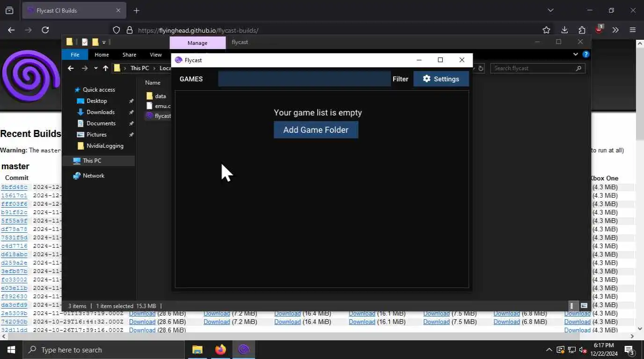Open the NvidiaLogging folder in sidebar

click(105, 146)
